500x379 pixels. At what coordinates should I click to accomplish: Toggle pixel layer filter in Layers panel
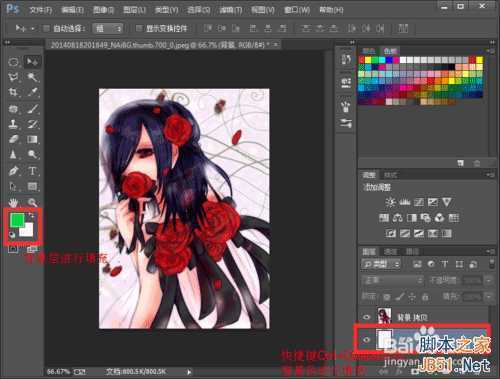pos(417,264)
